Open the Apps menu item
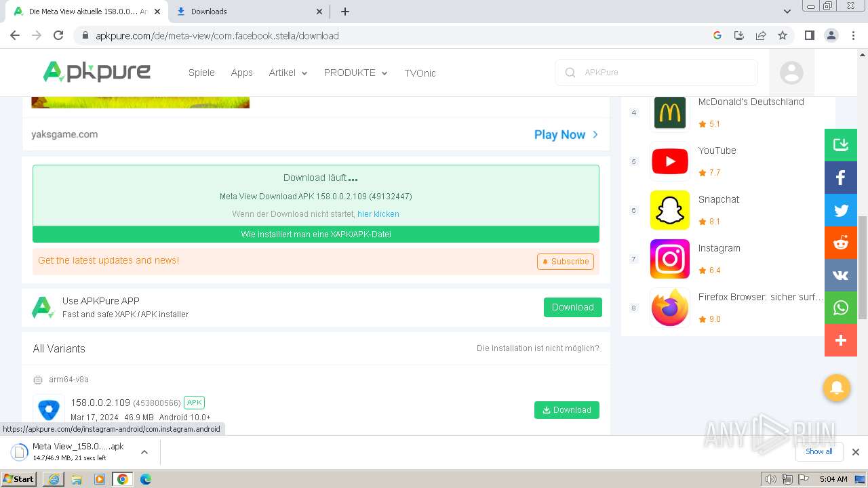Viewport: 868px width, 488px height. point(241,73)
